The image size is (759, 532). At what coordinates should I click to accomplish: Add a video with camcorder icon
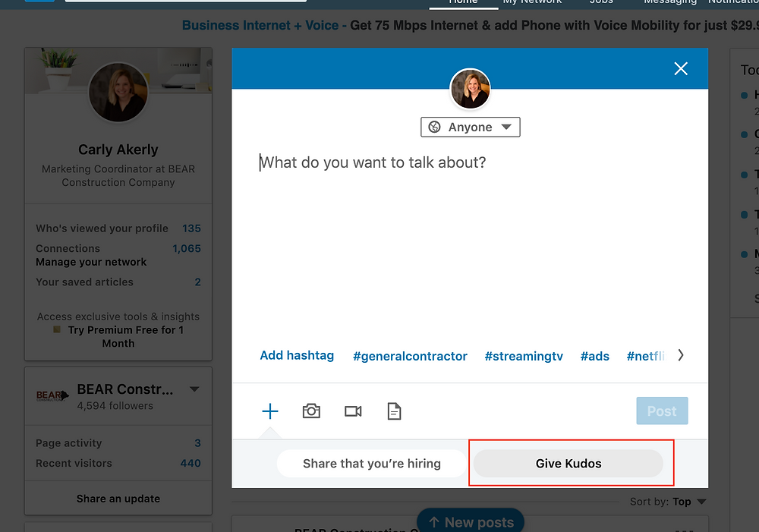353,411
